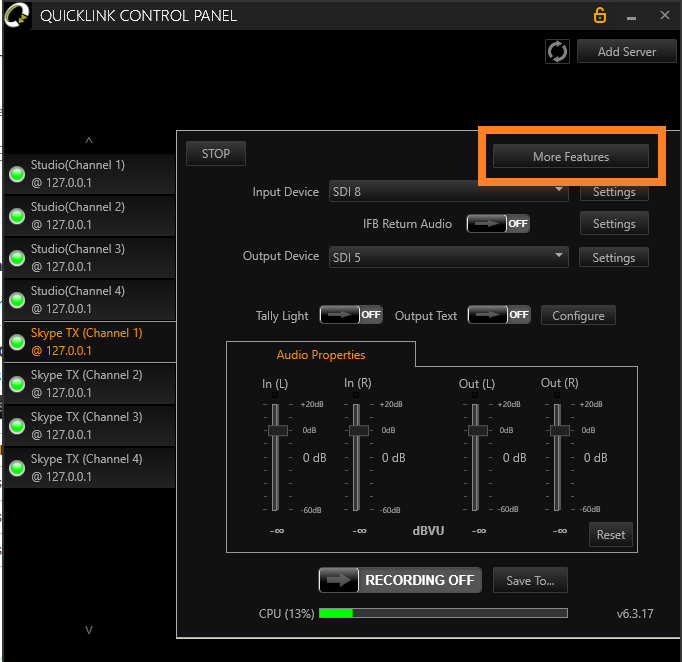Click the 0 dB value for Out (R)

click(595, 458)
